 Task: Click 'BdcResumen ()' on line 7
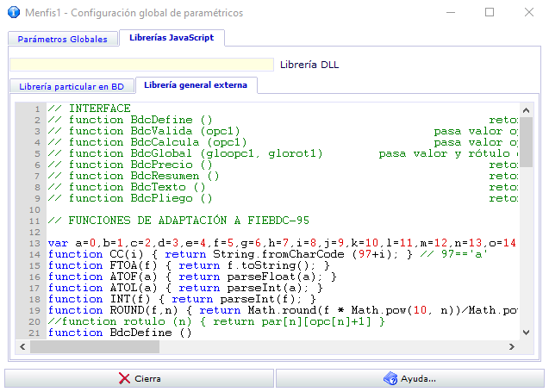click(x=175, y=176)
